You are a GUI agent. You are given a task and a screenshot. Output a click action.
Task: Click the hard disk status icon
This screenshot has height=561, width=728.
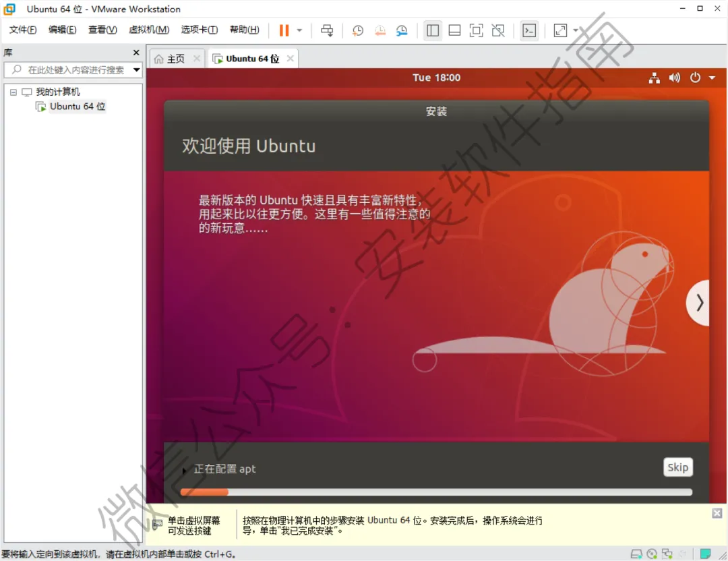point(636,554)
